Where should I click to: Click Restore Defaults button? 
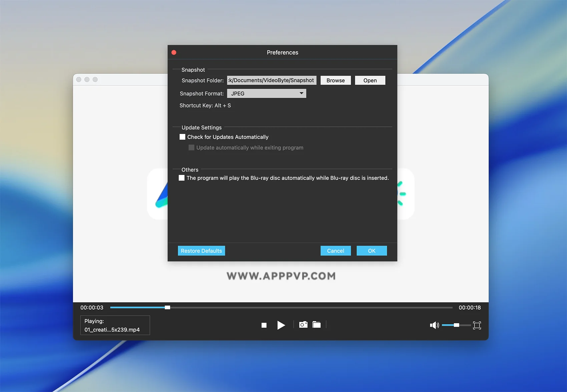pos(201,251)
